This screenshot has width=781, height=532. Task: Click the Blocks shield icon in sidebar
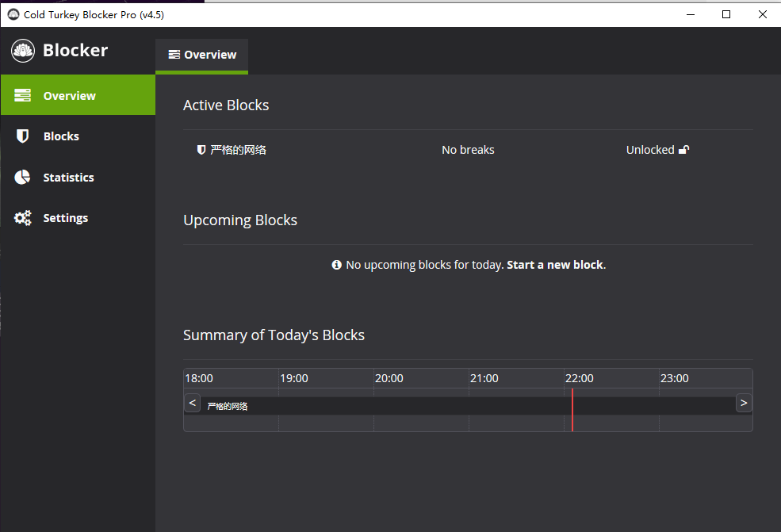(22, 136)
